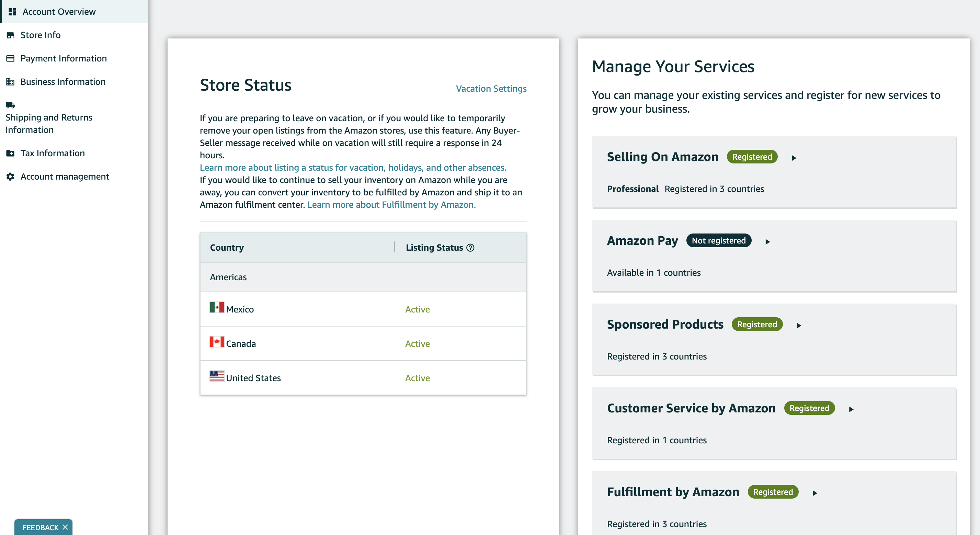Expand Customer Service by Amazon arrow
Image resolution: width=980 pixels, height=535 pixels.
[852, 409]
